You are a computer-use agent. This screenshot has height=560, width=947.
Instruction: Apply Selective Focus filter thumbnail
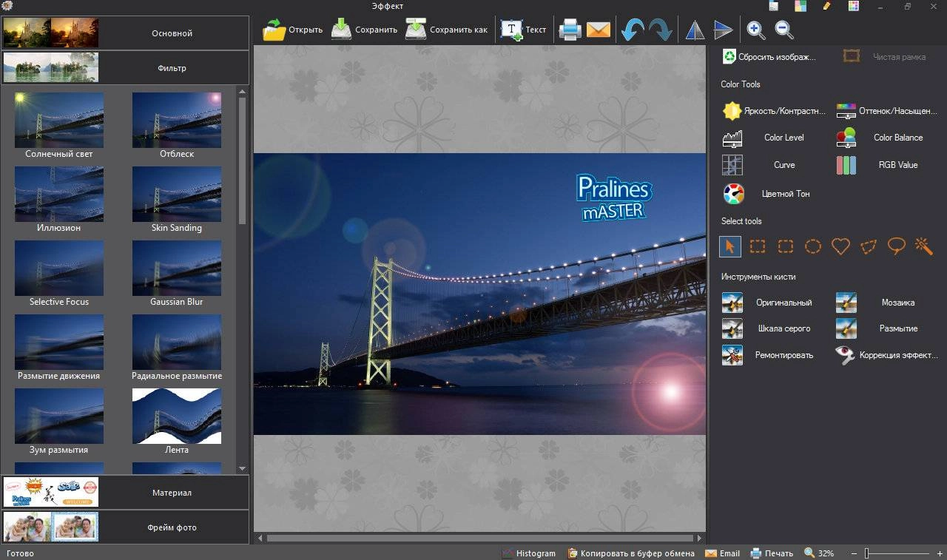click(59, 269)
